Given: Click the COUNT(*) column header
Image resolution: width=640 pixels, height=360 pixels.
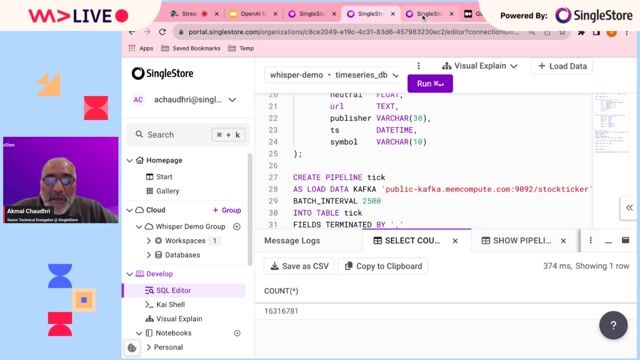Looking at the screenshot, I should 281,291.
